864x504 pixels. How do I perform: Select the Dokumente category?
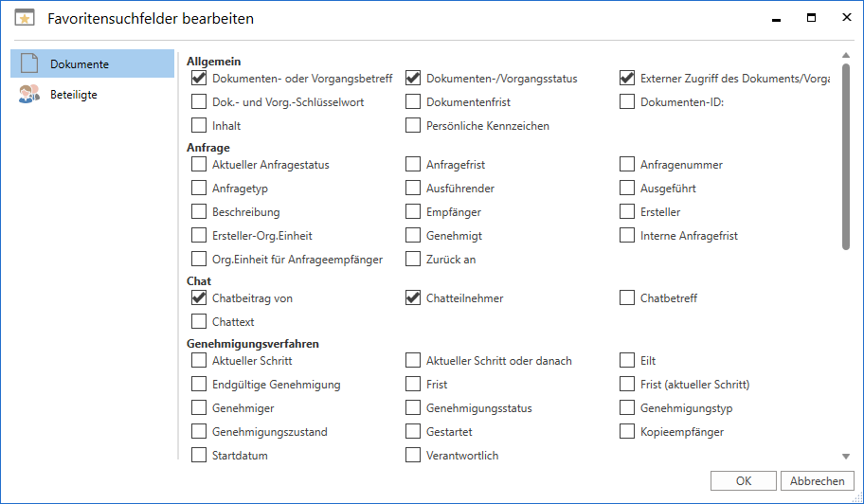point(80,64)
